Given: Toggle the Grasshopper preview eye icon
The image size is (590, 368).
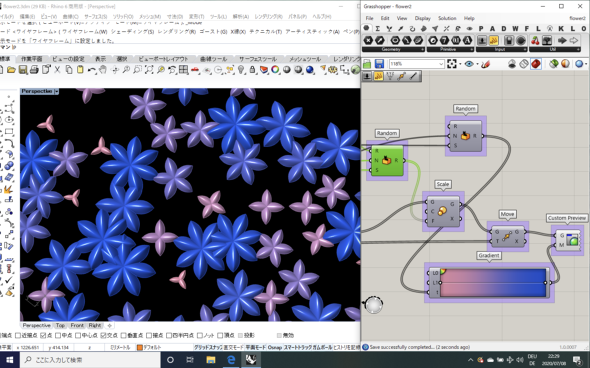Looking at the screenshot, I should [x=469, y=64].
